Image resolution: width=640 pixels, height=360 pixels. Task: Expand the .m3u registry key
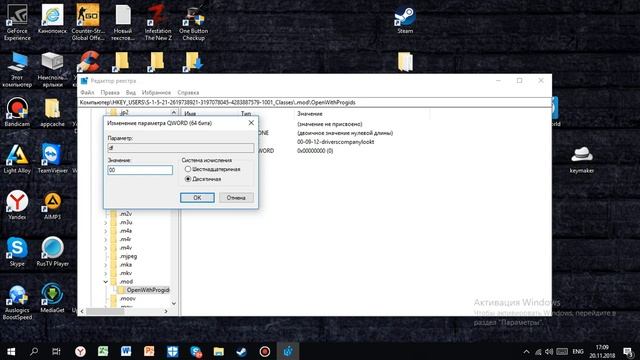(x=106, y=222)
